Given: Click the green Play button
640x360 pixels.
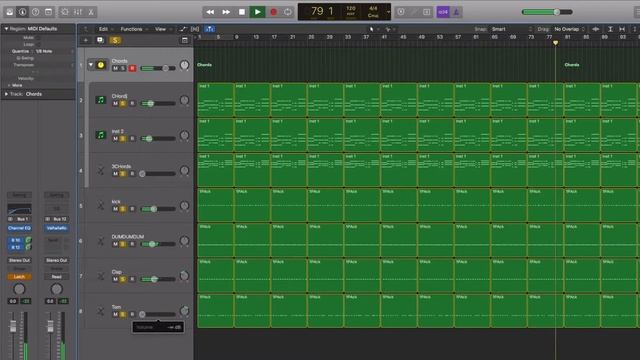Looking at the screenshot, I should [x=258, y=12].
